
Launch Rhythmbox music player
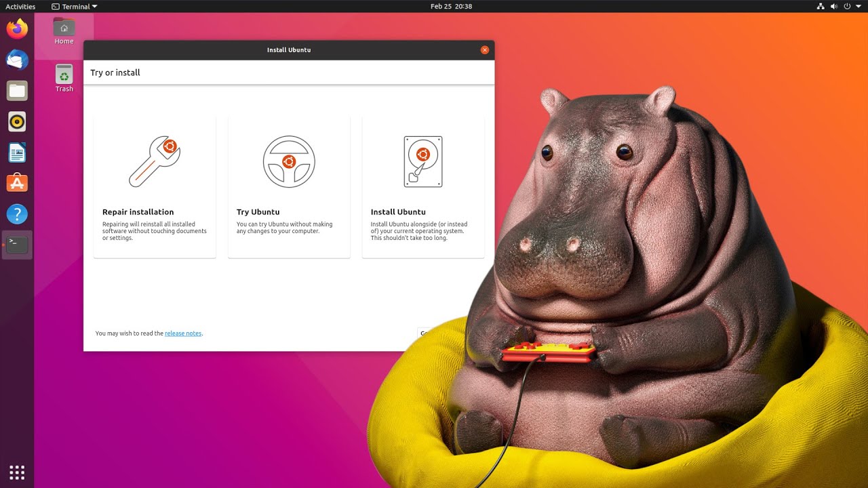point(17,122)
